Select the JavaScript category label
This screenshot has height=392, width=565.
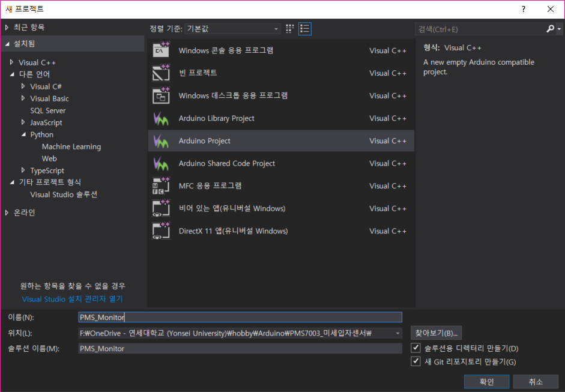(x=46, y=122)
